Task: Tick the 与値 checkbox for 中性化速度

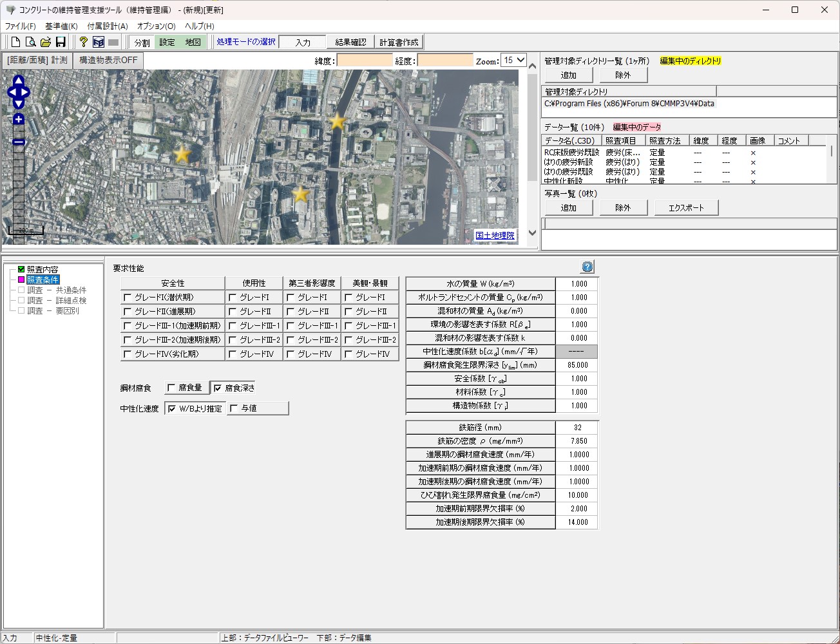Action: click(x=234, y=408)
